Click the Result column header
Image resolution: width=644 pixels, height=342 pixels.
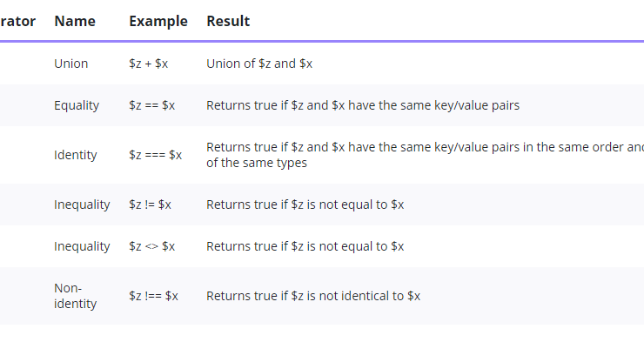(x=228, y=21)
